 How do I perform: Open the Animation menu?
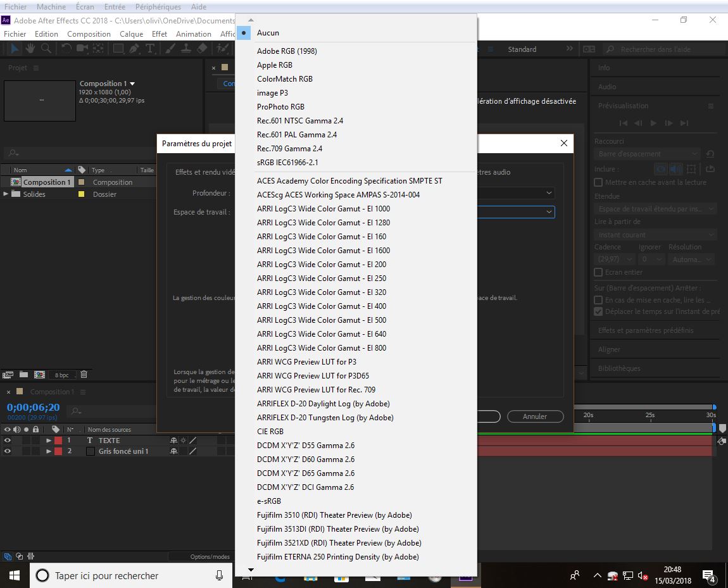click(x=194, y=34)
